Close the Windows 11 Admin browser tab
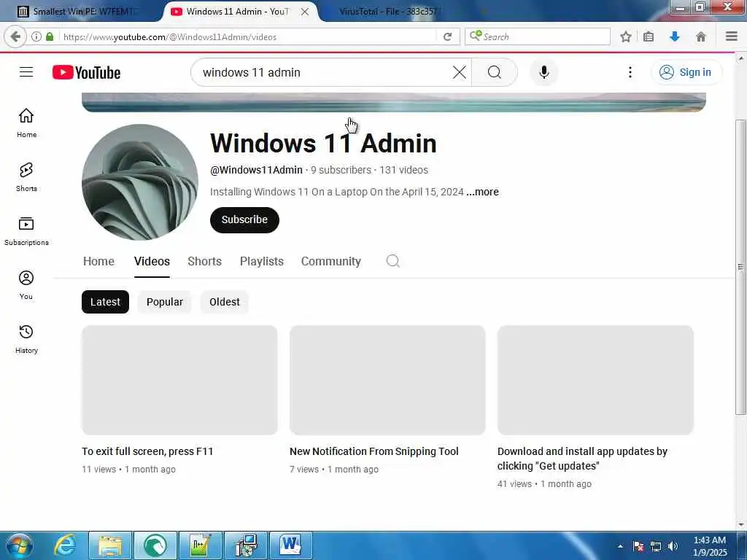Image resolution: width=747 pixels, height=560 pixels. 305,12
